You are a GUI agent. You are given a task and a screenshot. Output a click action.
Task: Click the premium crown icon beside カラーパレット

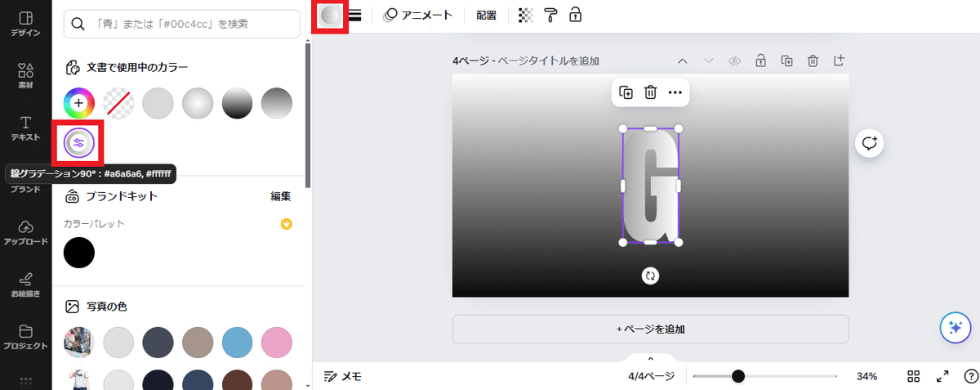pos(286,223)
